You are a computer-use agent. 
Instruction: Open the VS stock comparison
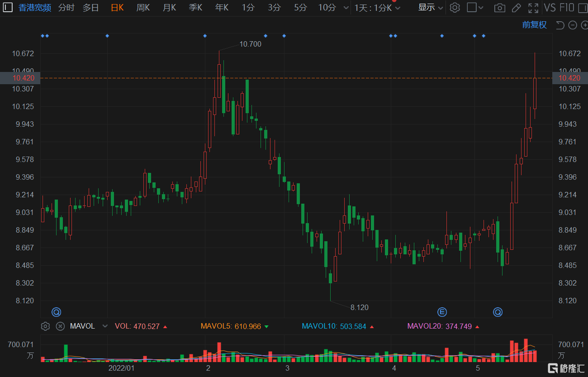(x=550, y=8)
